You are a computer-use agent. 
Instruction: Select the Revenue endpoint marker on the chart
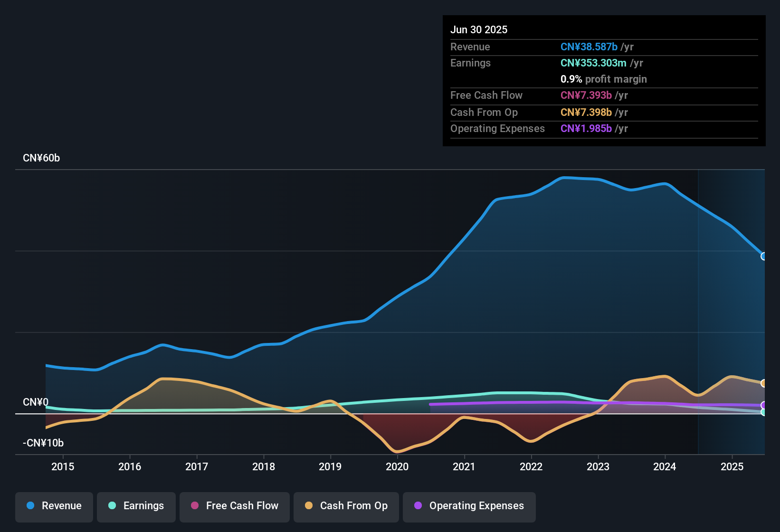763,256
